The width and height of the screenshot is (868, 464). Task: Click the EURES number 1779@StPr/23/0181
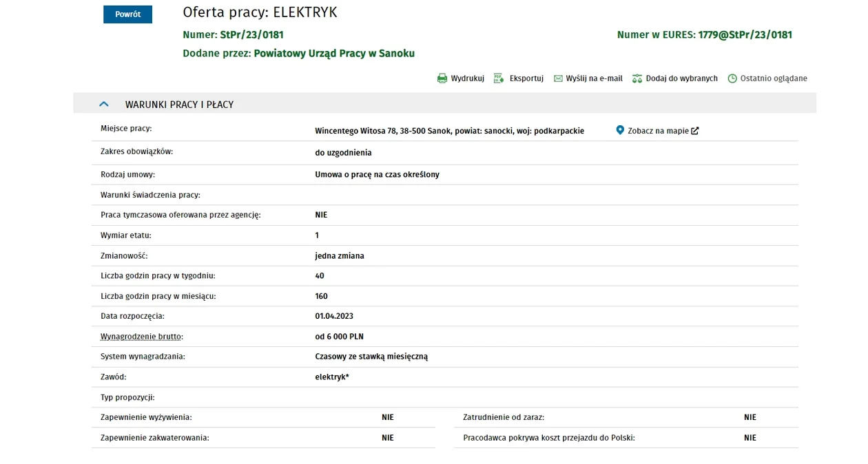[x=745, y=34]
